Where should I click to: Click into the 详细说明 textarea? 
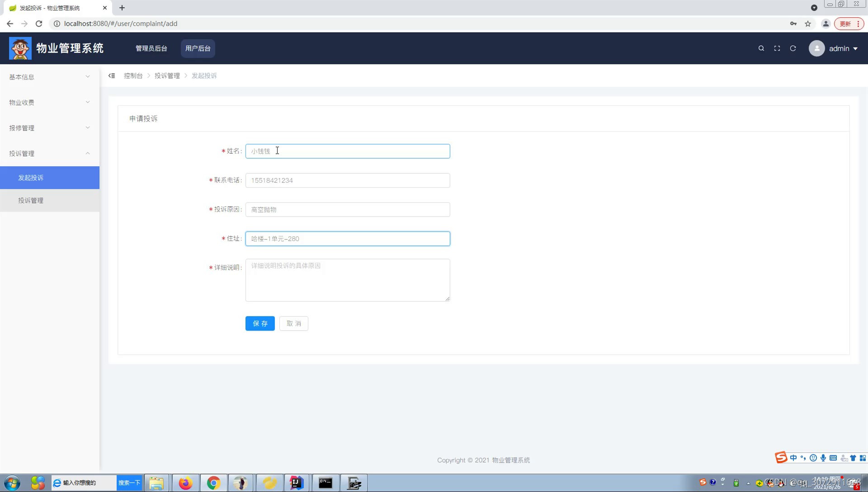[x=348, y=280]
